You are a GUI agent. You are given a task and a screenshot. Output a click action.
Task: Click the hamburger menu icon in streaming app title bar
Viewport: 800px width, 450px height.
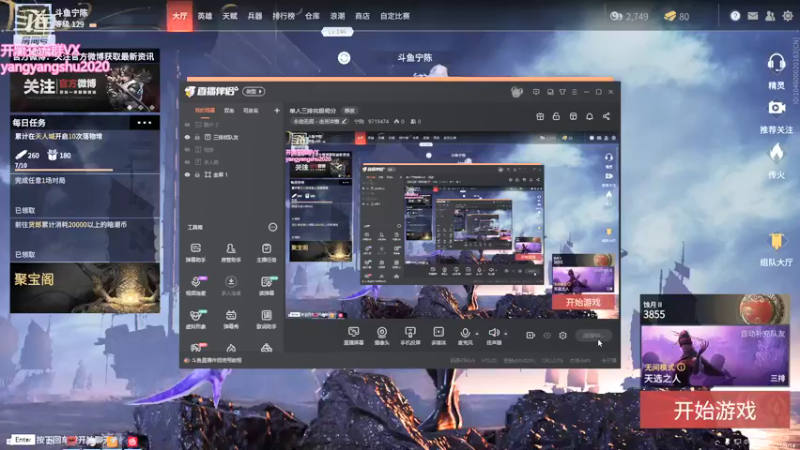(574, 92)
